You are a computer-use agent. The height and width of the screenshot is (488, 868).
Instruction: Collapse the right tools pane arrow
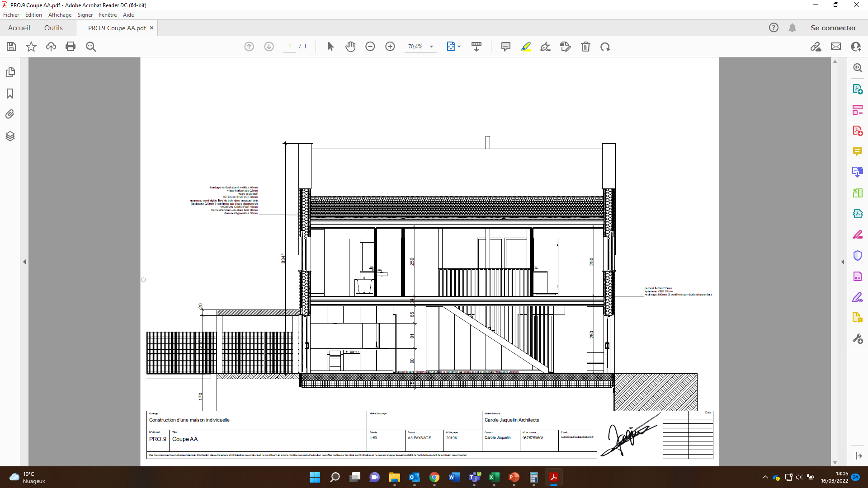click(843, 262)
